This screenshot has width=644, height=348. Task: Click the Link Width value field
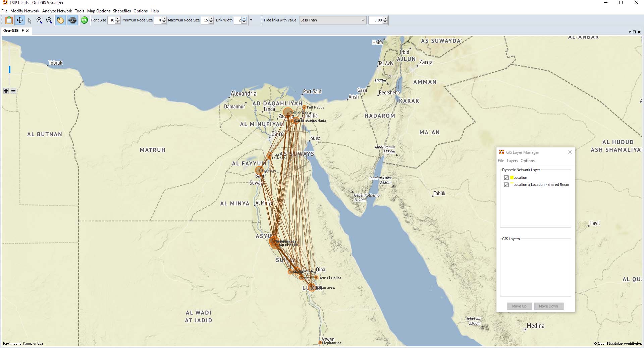pyautogui.click(x=238, y=20)
